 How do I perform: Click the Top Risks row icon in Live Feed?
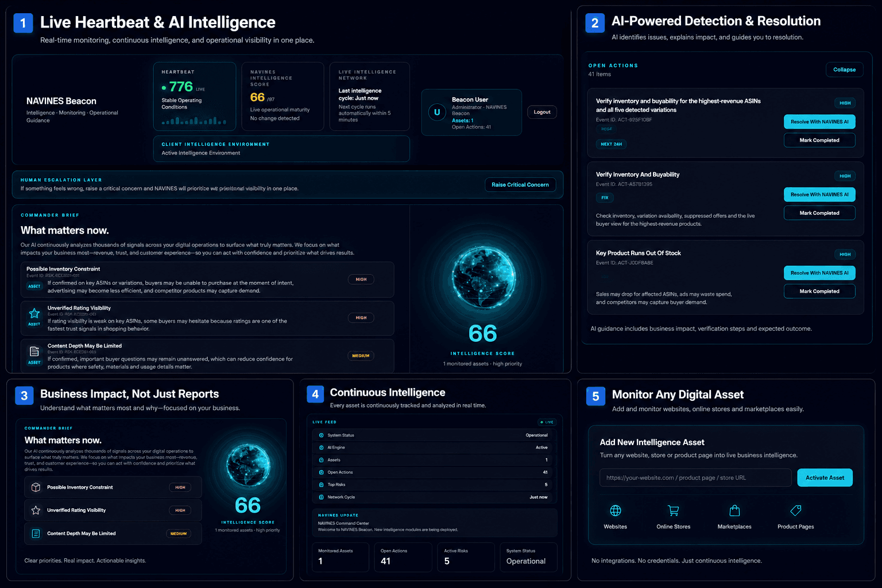[321, 485]
